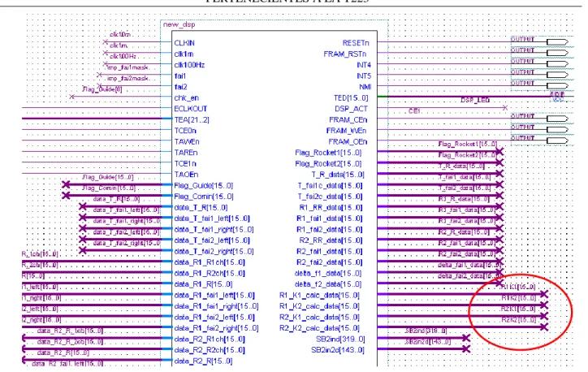Select the data_R2_R1ch[15..0] port
Viewport: 588px width, 372px height.
210,340
